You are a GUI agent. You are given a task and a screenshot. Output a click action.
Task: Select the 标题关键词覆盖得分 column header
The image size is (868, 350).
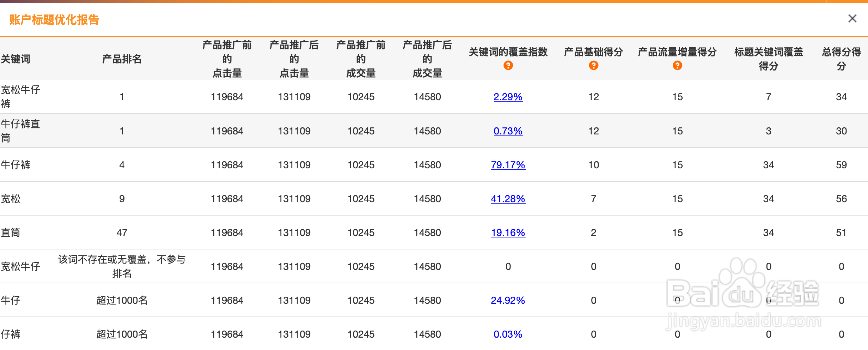[769, 59]
